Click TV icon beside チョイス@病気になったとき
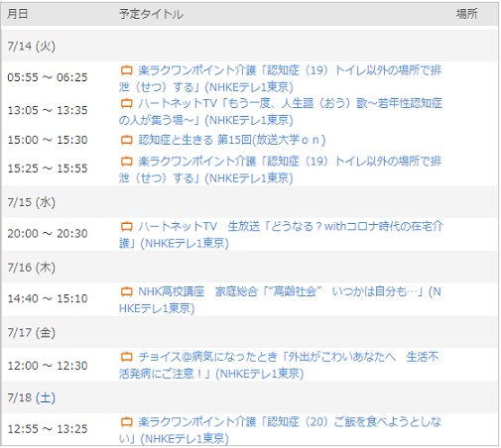The width and height of the screenshot is (501, 448). pyautogui.click(x=126, y=357)
